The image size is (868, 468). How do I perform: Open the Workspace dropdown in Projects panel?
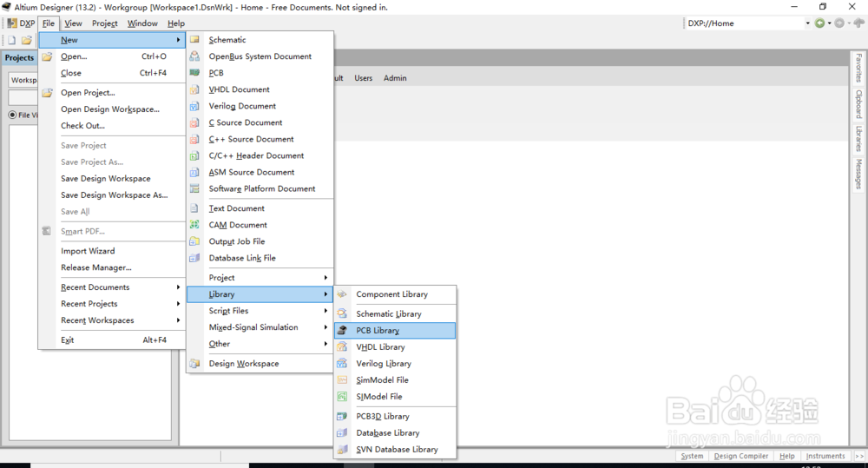pos(23,80)
